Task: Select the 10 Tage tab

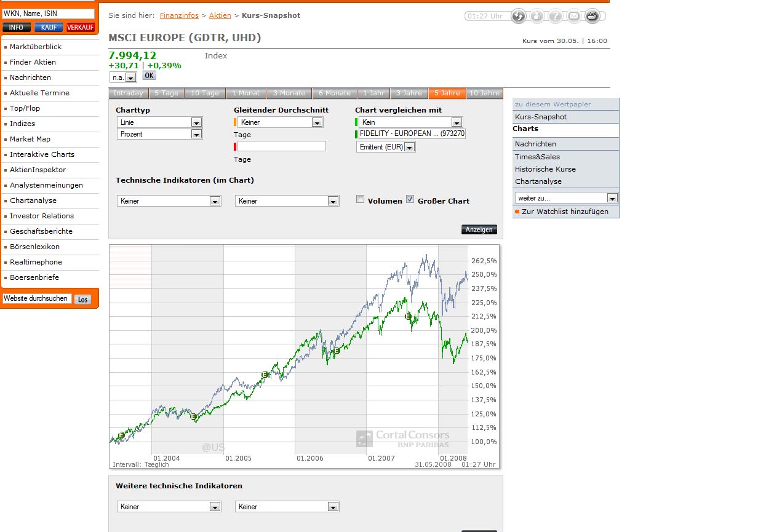Action: coord(205,93)
